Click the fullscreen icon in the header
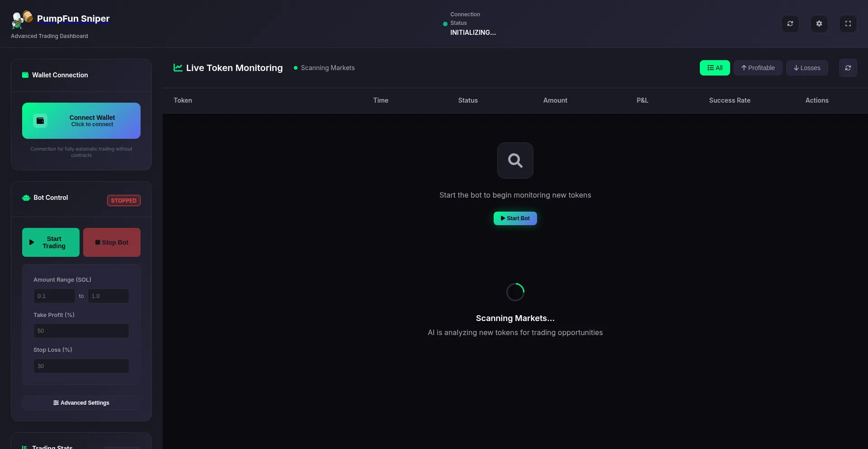Screen dimensions: 868x449 (848, 24)
